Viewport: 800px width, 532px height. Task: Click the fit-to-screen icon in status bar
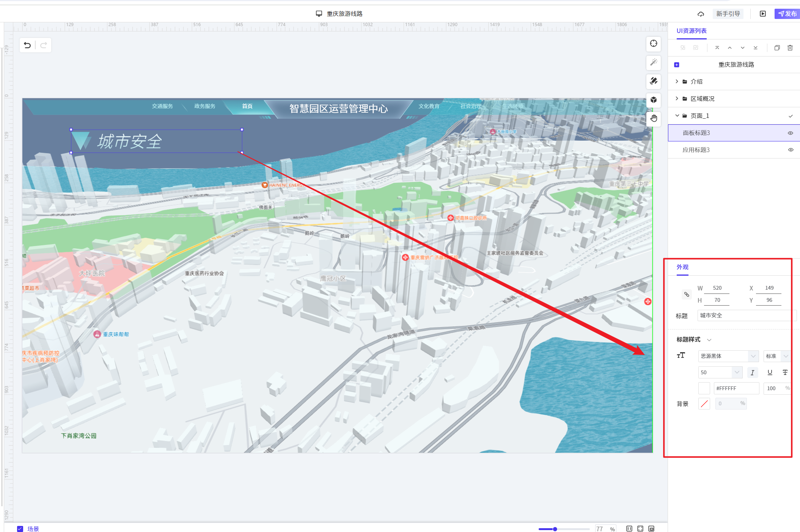tap(640, 529)
